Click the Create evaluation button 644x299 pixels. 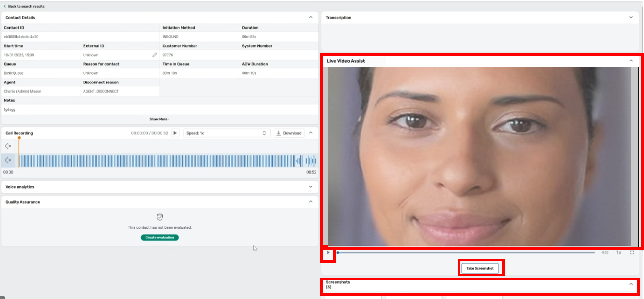159,237
